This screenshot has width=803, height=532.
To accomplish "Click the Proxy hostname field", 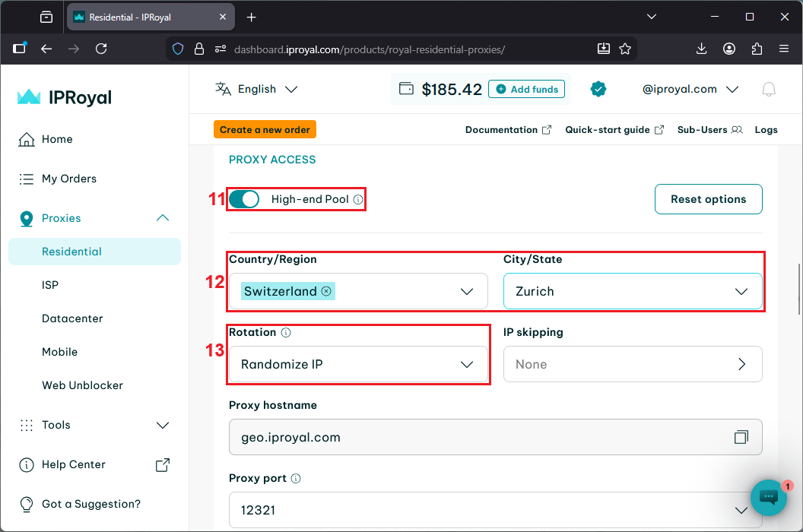I will pos(495,437).
